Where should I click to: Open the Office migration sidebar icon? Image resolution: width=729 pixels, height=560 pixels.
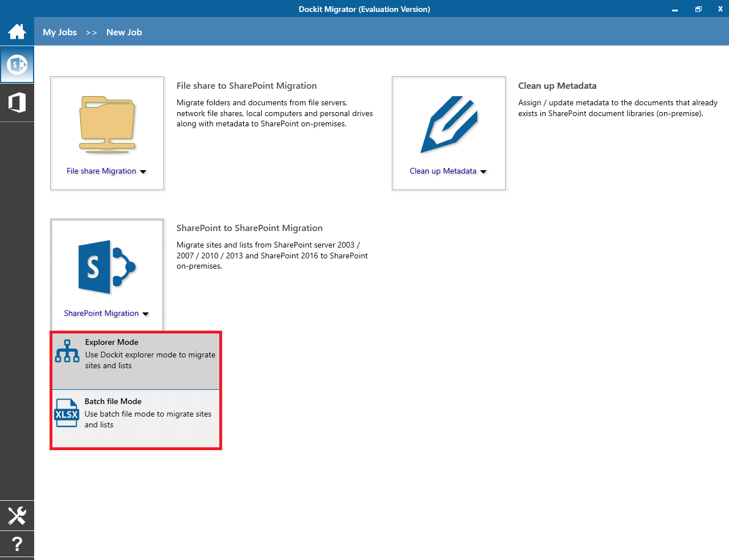(17, 102)
